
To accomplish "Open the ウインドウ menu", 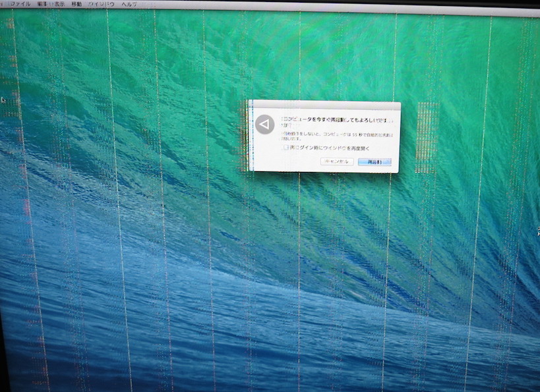I will click(x=102, y=4).
